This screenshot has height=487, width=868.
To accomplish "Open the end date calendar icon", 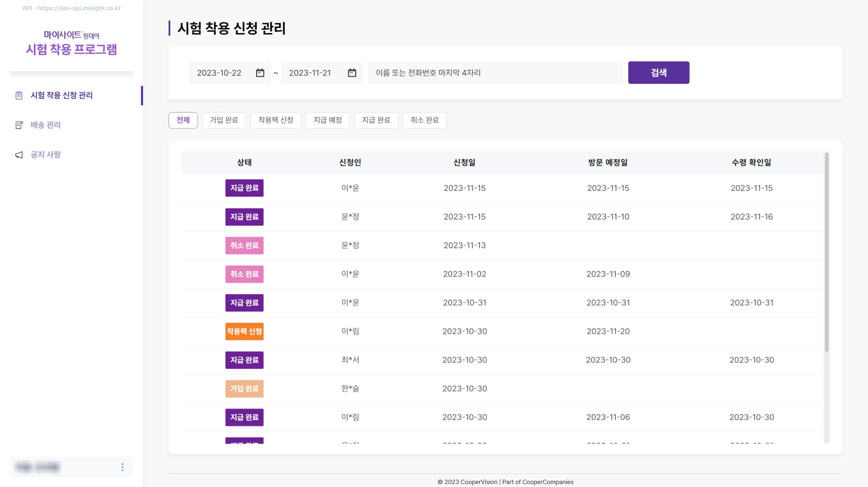I will [x=352, y=73].
